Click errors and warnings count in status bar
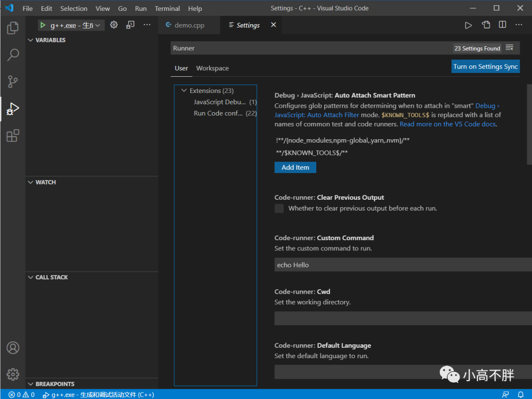532x399 pixels. [21, 395]
